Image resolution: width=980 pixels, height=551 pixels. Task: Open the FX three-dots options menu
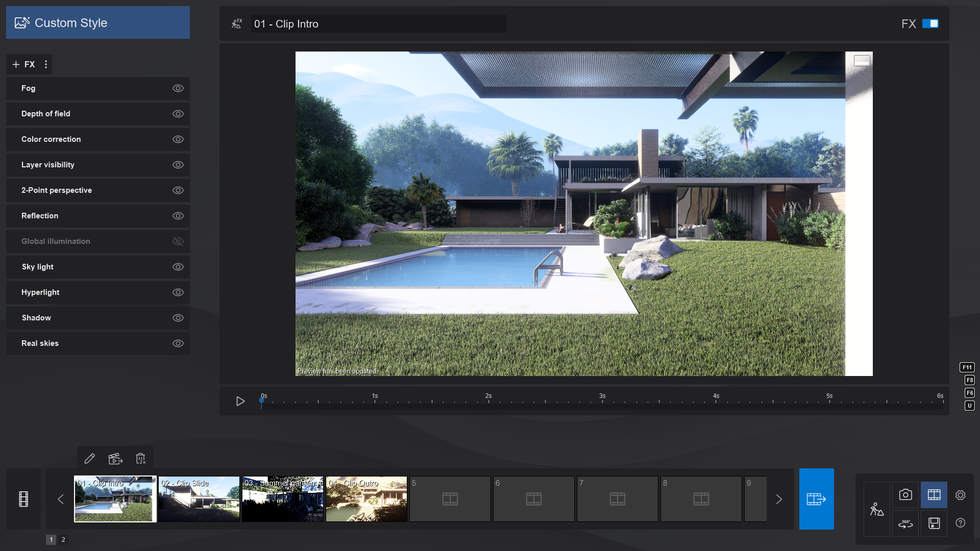click(46, 64)
